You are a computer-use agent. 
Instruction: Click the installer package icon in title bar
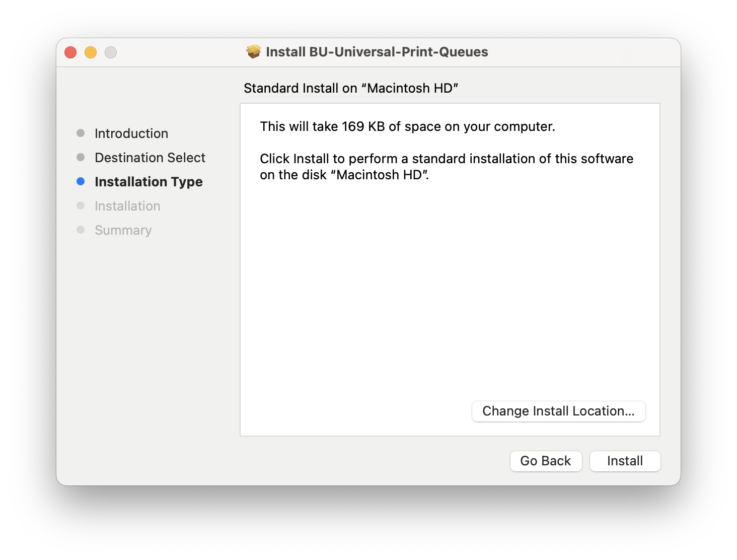click(253, 51)
